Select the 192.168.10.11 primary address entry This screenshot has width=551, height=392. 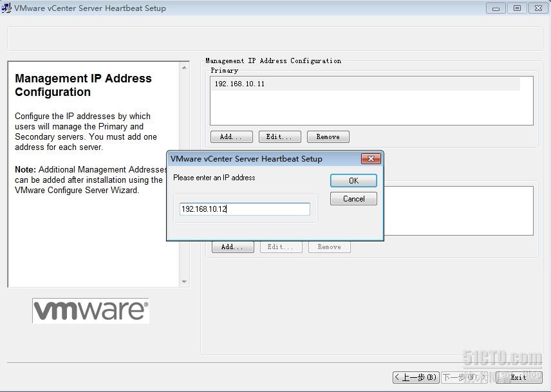[366, 84]
